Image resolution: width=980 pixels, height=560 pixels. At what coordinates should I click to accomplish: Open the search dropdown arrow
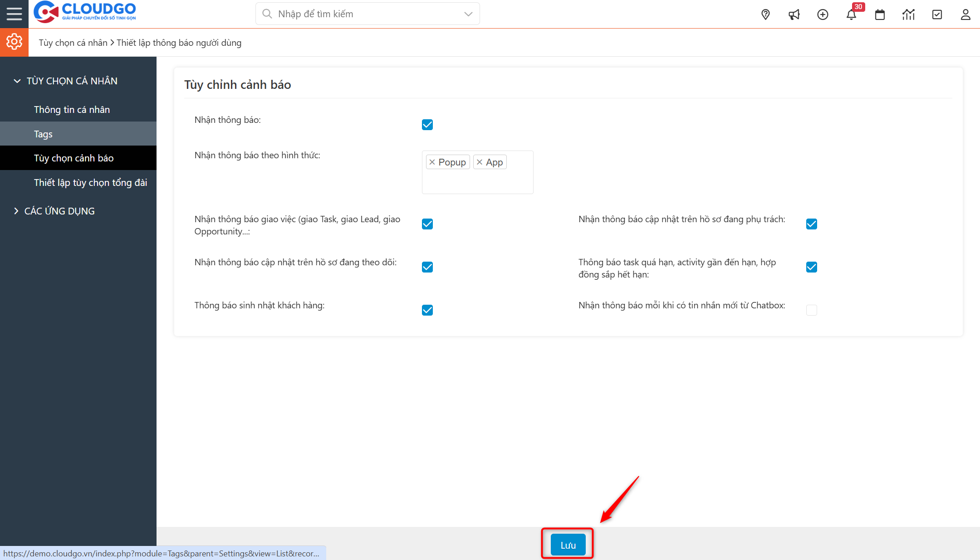click(468, 14)
